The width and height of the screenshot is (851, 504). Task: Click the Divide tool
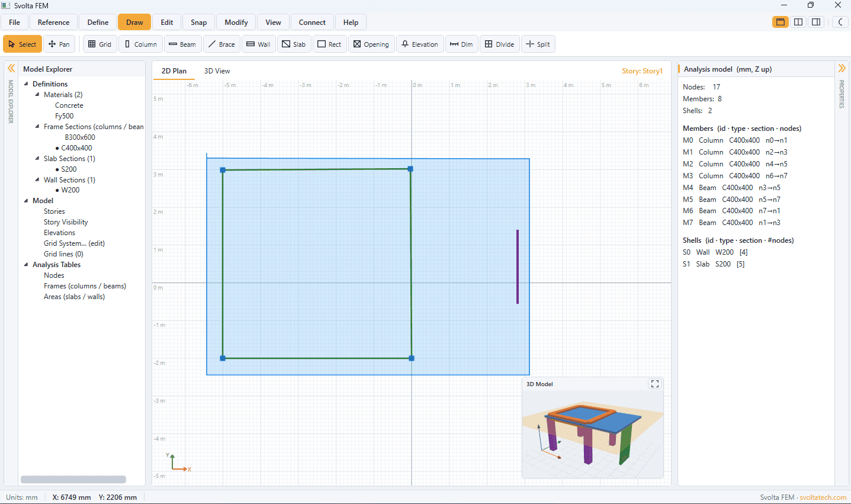tap(500, 44)
